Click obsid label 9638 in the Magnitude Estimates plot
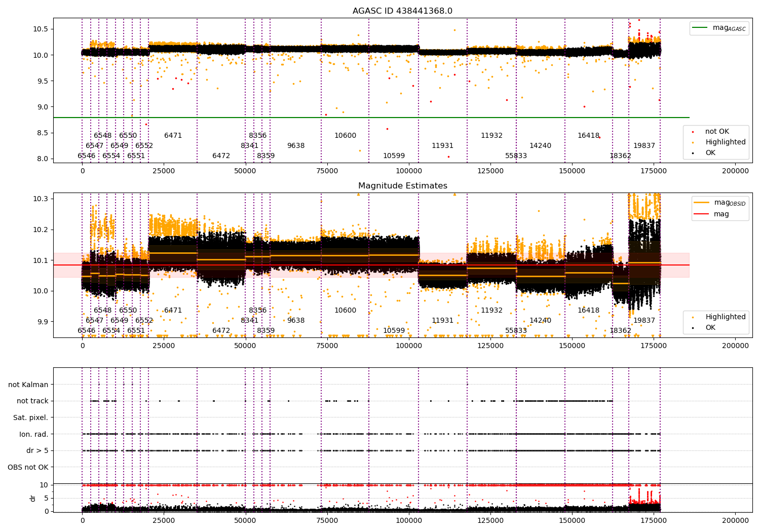760x532 pixels. (296, 320)
